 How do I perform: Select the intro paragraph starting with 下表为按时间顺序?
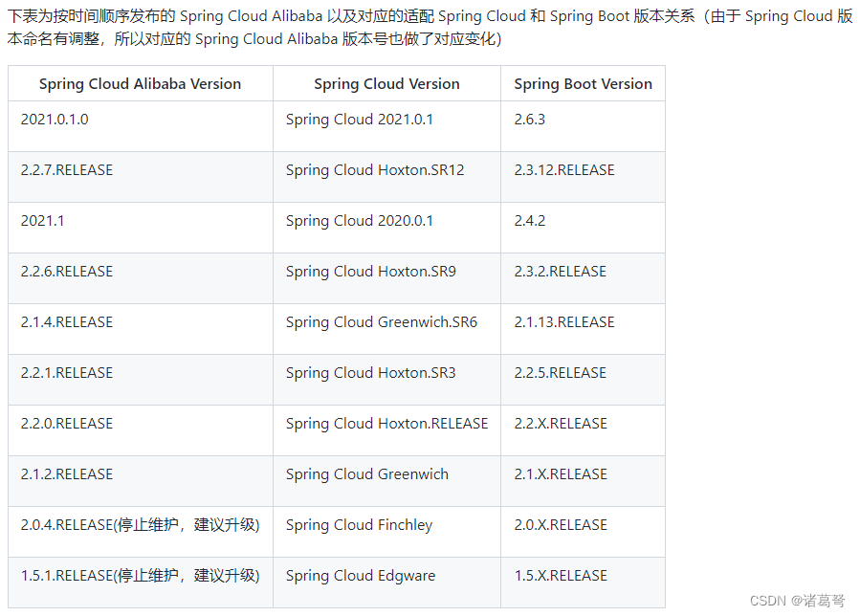click(x=430, y=28)
